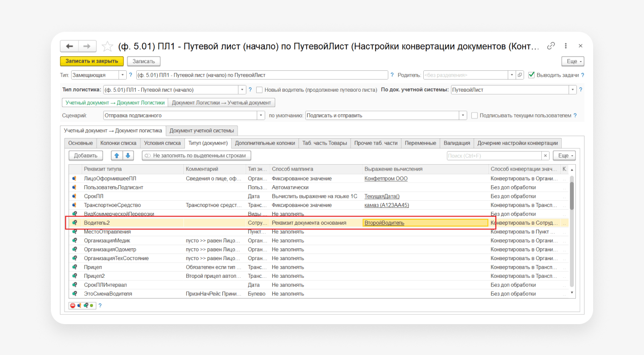Viewport: 644px width, 355px height.
Task: Switch to the Основные tab
Action: (x=80, y=143)
